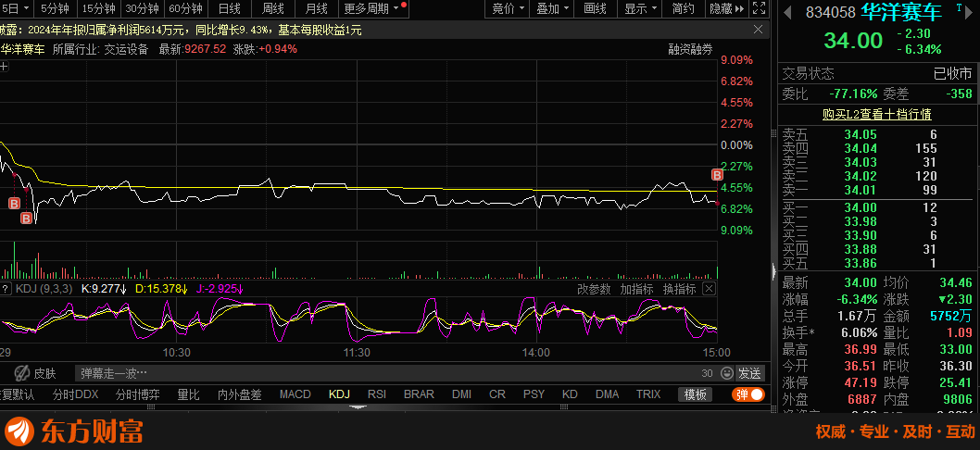This screenshot has width=980, height=450.
Task: Click 改参数 to edit KDJ parameters
Action: click(x=593, y=289)
